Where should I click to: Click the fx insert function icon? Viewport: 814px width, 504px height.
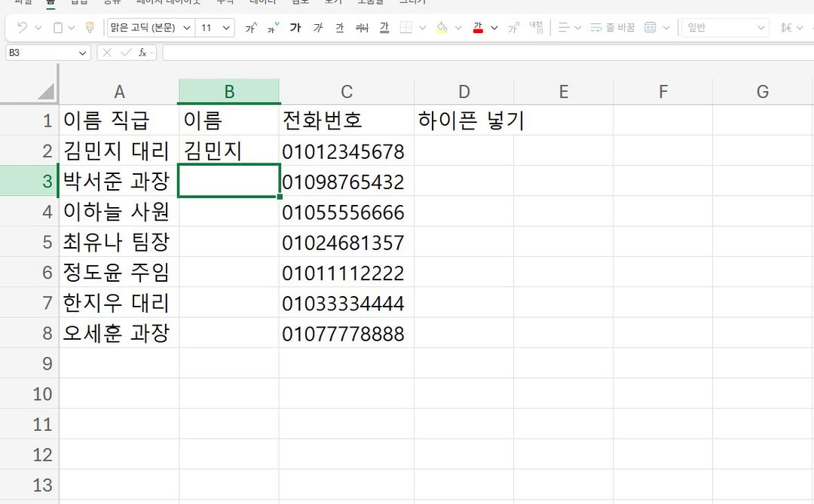[142, 53]
